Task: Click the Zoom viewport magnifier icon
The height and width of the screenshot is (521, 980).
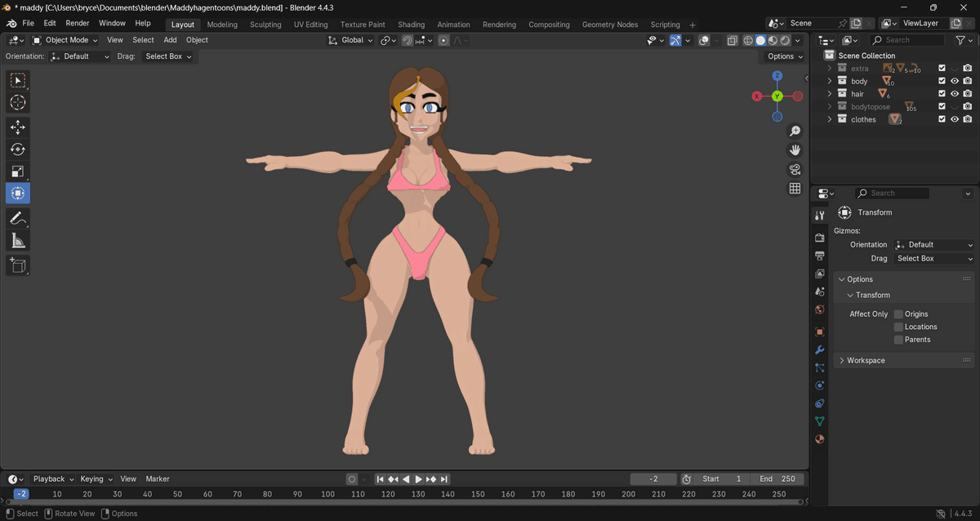Action: tap(795, 131)
